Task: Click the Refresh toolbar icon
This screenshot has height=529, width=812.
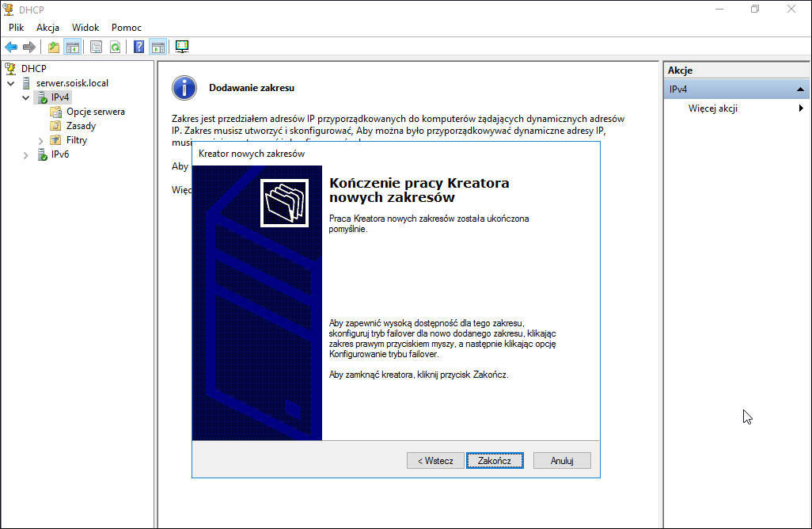Action: pyautogui.click(x=115, y=48)
